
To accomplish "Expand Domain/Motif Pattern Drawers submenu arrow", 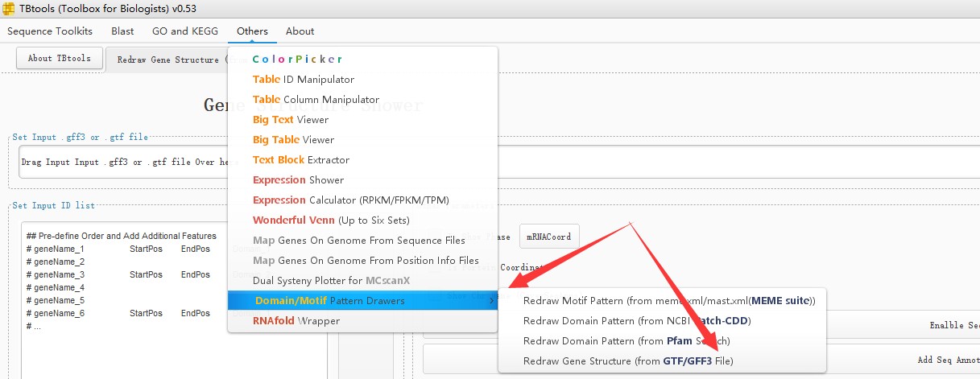I will point(492,301).
